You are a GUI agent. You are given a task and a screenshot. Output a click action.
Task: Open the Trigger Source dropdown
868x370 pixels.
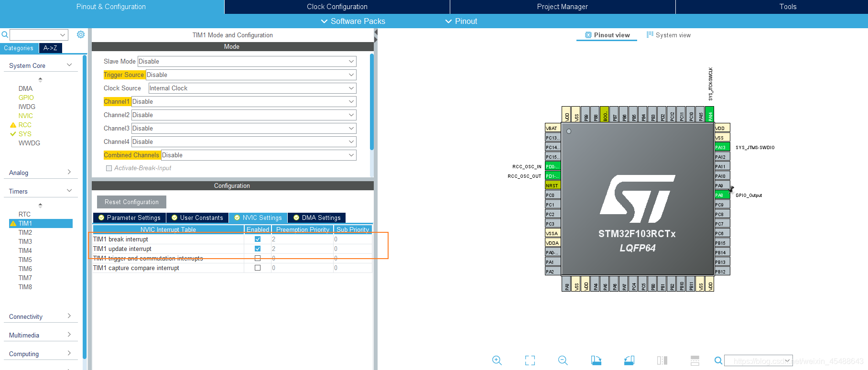251,75
